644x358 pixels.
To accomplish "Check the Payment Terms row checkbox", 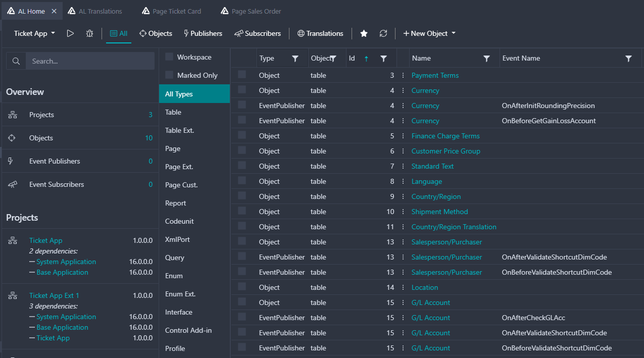I will coord(242,75).
